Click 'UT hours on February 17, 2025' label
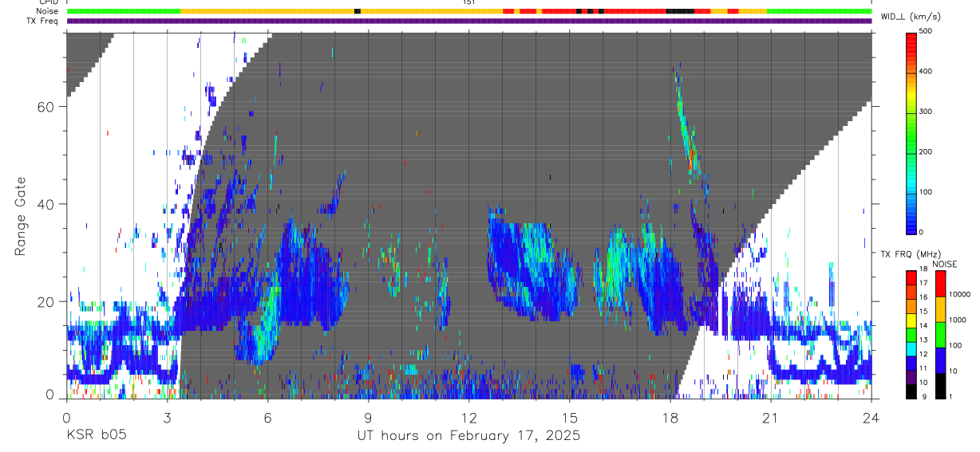 [468, 437]
